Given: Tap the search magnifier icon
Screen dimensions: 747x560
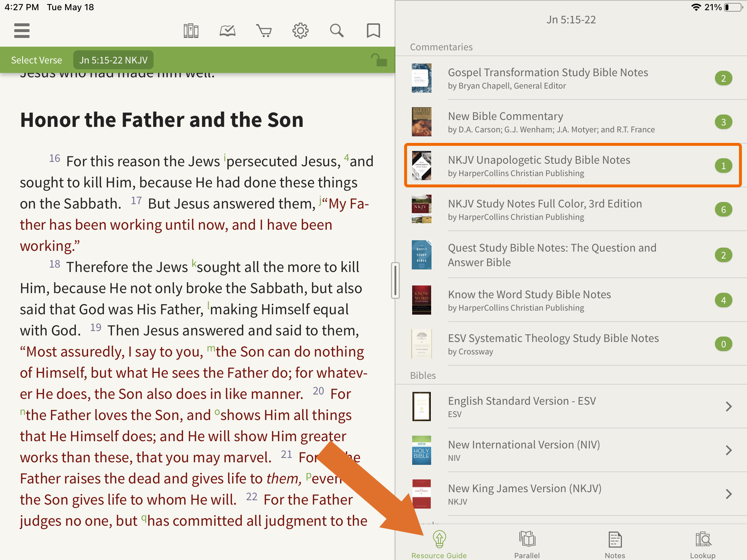Looking at the screenshot, I should point(337,31).
